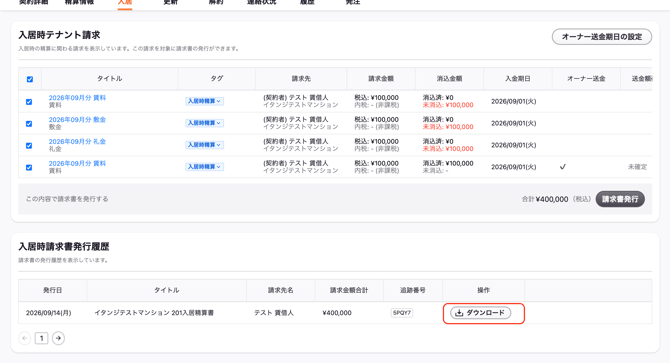The width and height of the screenshot is (670, 363).
Task: Open the fully reconciled 2026年09月分 賃料 link
Action: tap(77, 163)
